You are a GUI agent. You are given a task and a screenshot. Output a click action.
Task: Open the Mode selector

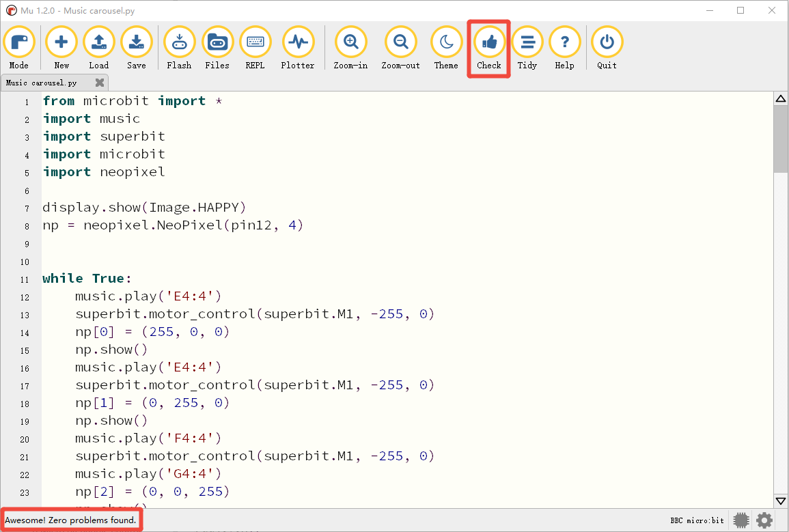pyautogui.click(x=19, y=48)
